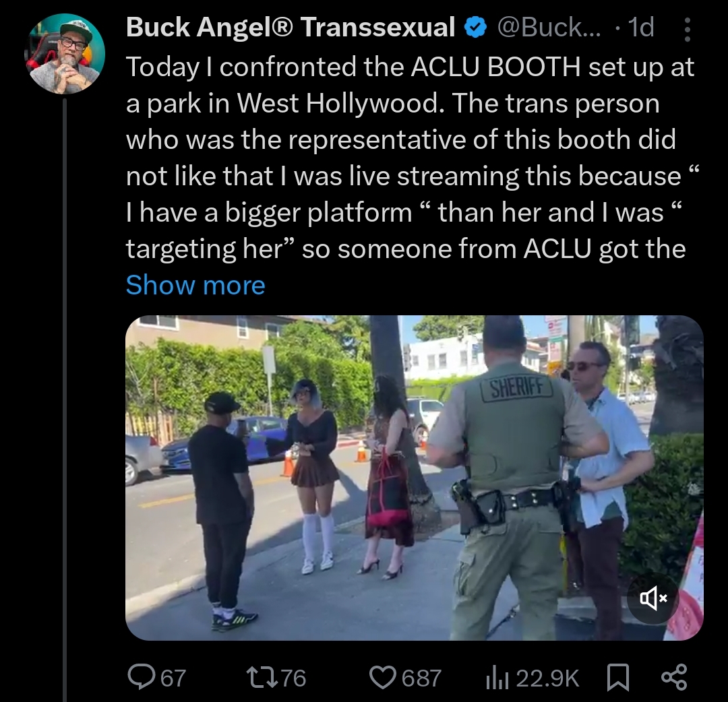This screenshot has height=702, width=728.
Task: Open the 1d post timestamp
Action: (641, 28)
